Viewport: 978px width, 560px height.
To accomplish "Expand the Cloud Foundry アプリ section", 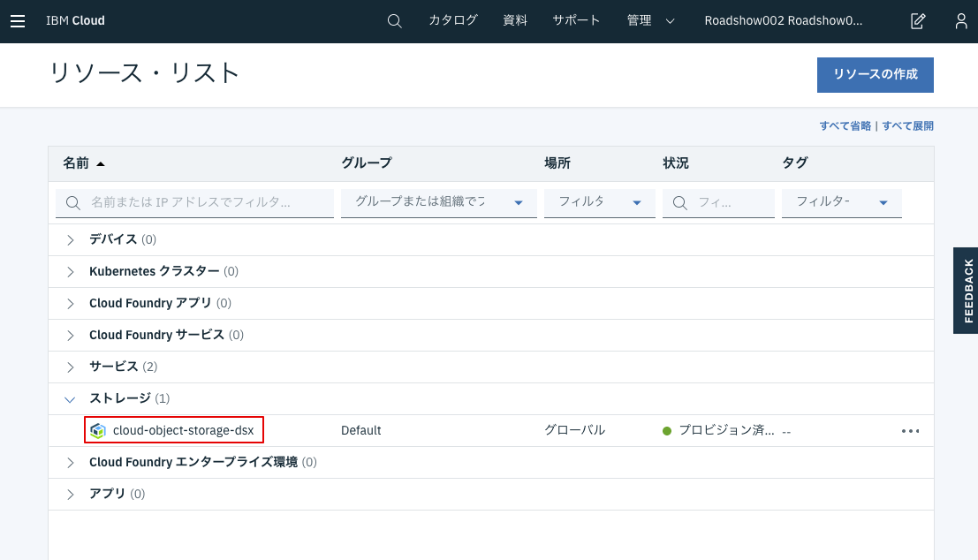I will click(71, 304).
